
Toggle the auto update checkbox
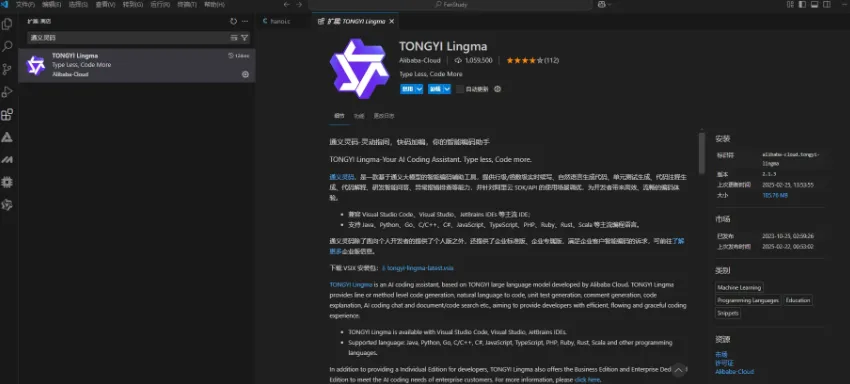[x=460, y=89]
